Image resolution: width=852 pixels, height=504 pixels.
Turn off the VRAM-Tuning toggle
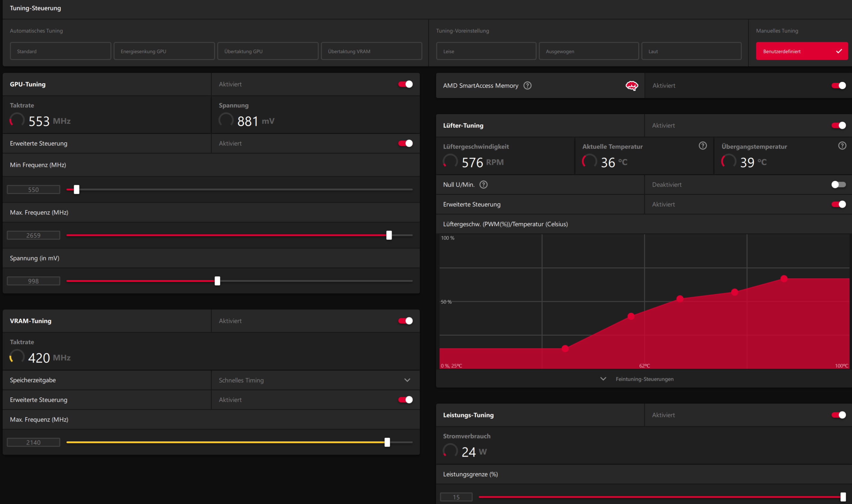click(x=405, y=321)
